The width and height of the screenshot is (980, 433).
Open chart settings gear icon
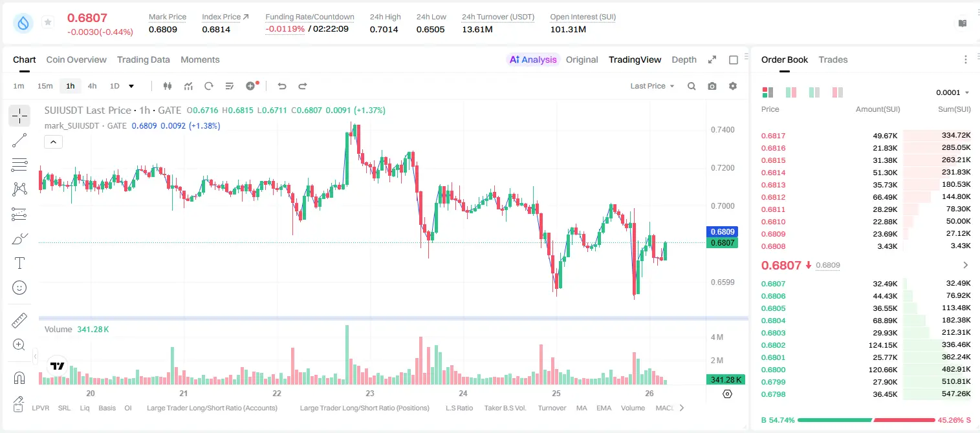point(733,86)
